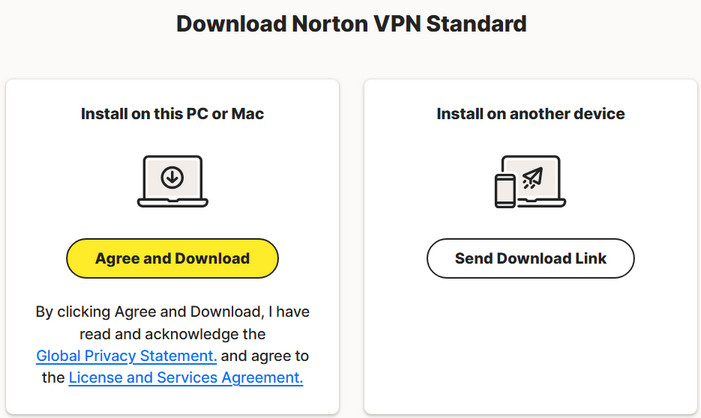Click empty space below Send Download Link button
This screenshot has width=701, height=418.
(530, 340)
